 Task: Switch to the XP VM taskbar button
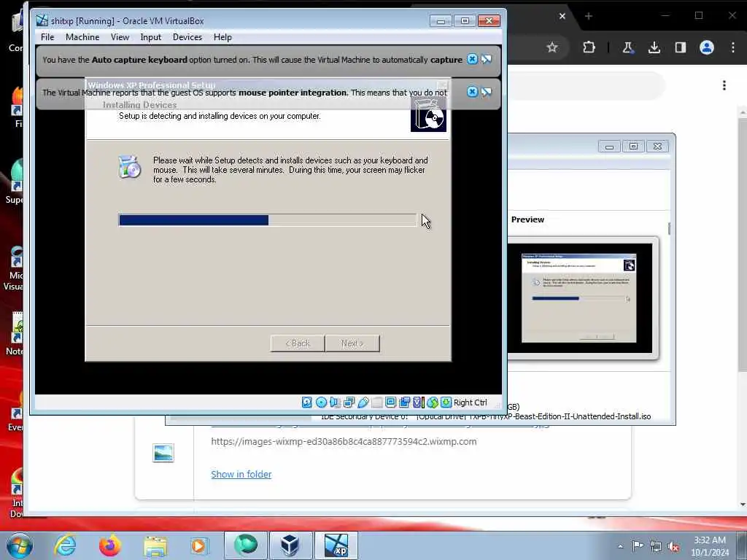coord(336,545)
